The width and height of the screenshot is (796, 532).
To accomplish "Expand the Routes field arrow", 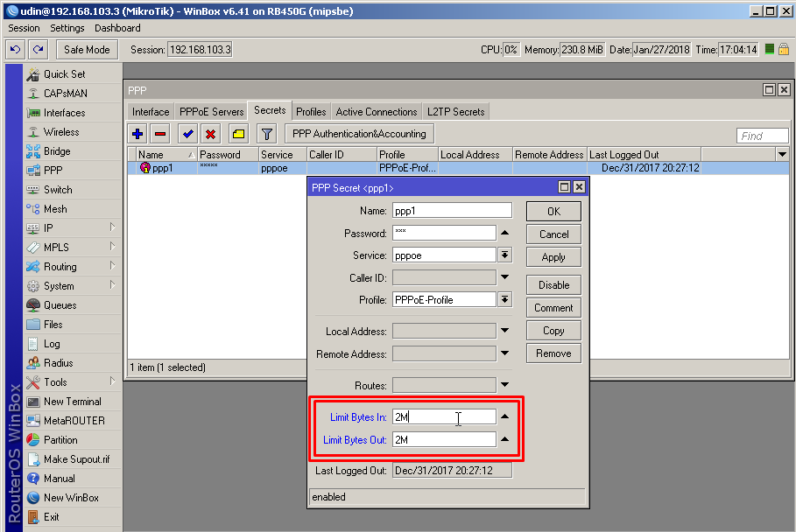I will [x=504, y=385].
